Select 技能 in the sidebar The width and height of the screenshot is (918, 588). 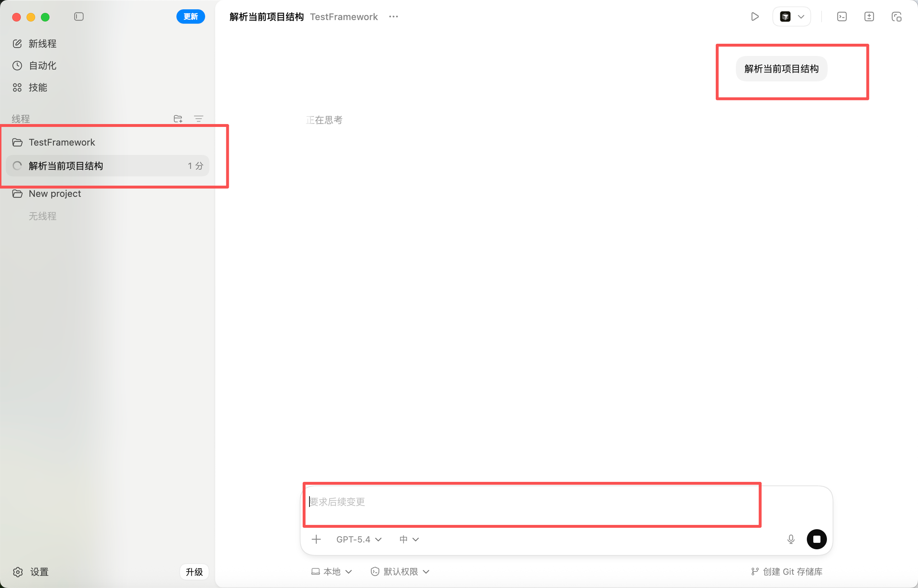tap(38, 87)
